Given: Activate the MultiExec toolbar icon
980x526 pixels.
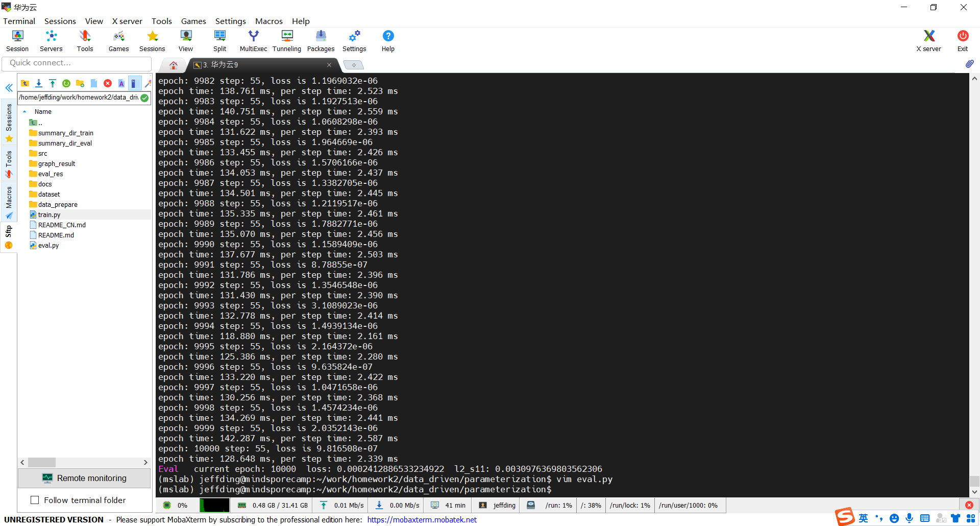Looking at the screenshot, I should 254,41.
